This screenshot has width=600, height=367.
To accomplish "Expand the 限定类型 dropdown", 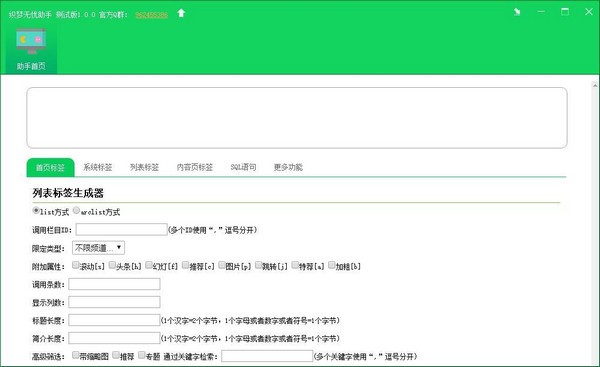I will pyautogui.click(x=98, y=248).
